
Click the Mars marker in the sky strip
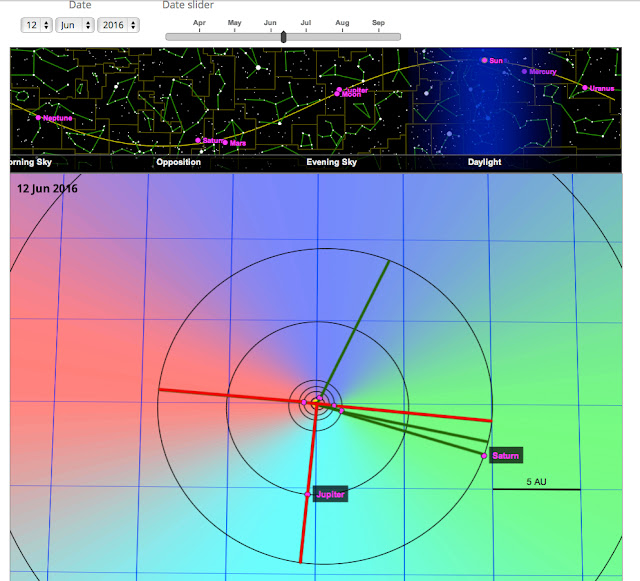pyautogui.click(x=225, y=142)
